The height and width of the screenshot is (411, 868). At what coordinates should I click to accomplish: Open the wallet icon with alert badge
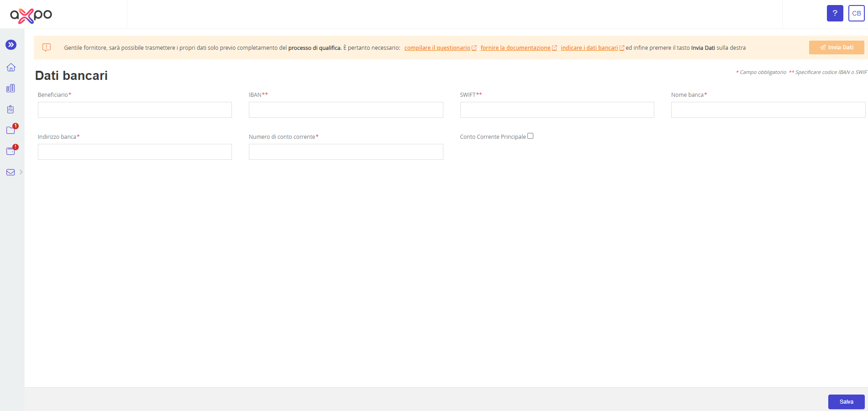[x=11, y=151]
